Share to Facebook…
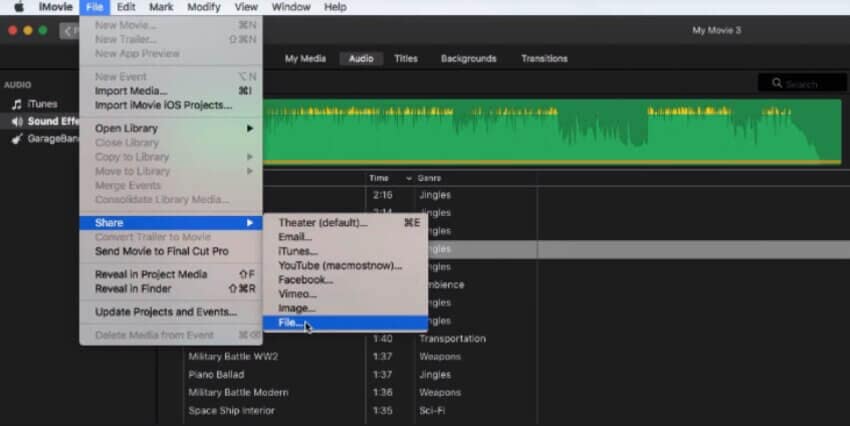This screenshot has width=850, height=426. click(345, 280)
